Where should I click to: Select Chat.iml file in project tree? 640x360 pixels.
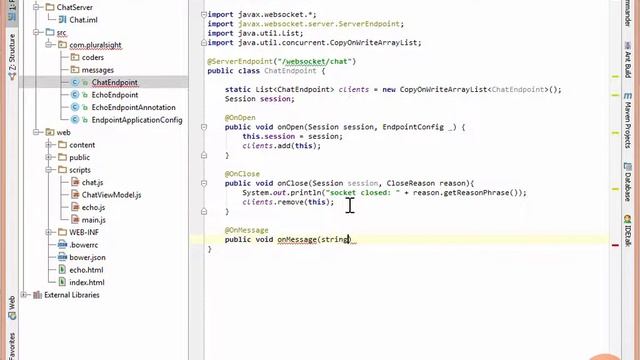(x=83, y=20)
